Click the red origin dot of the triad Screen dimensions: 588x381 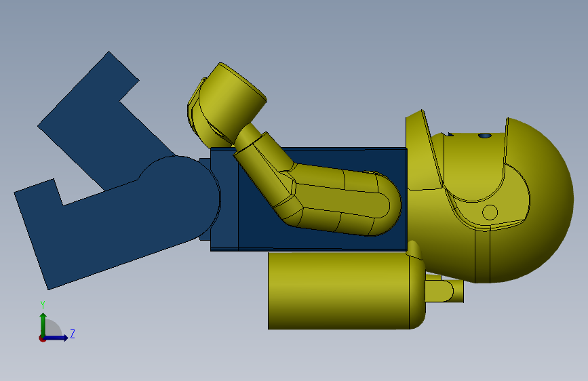pos(42,338)
